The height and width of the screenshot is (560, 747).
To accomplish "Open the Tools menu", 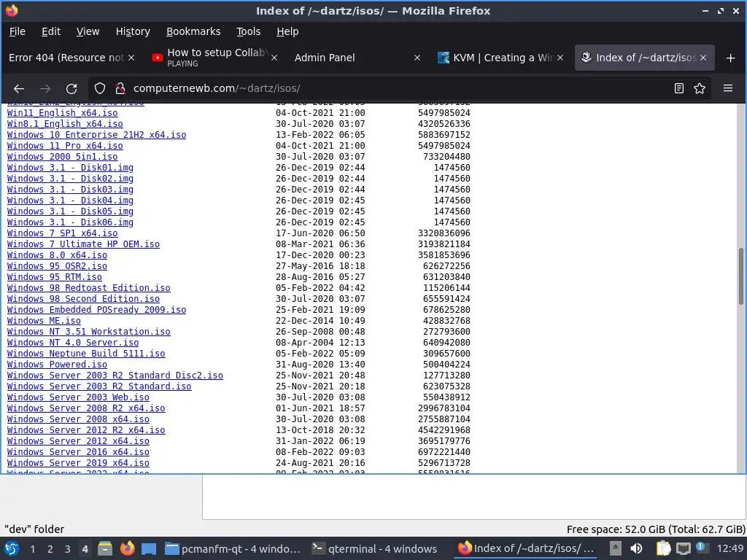I will pos(248,31).
